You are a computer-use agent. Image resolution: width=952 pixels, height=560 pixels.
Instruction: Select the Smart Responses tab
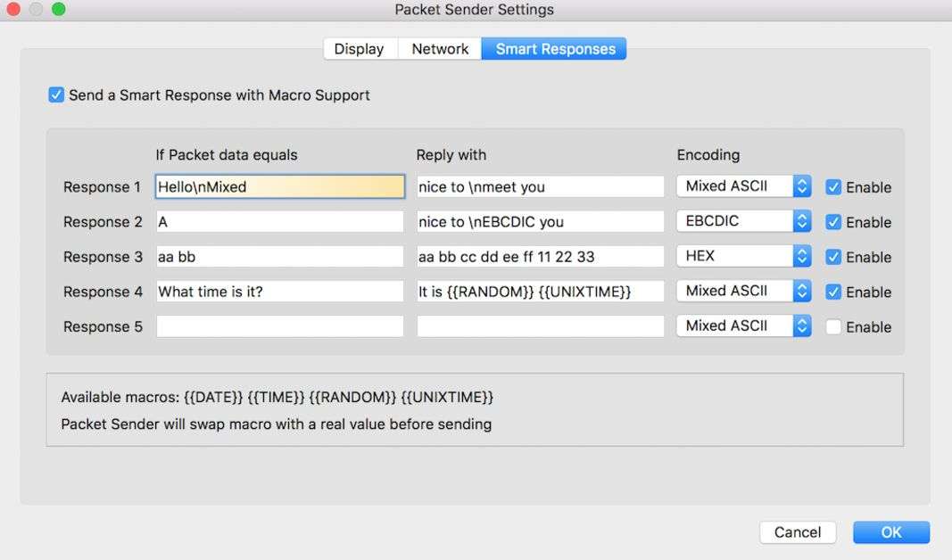pos(554,48)
